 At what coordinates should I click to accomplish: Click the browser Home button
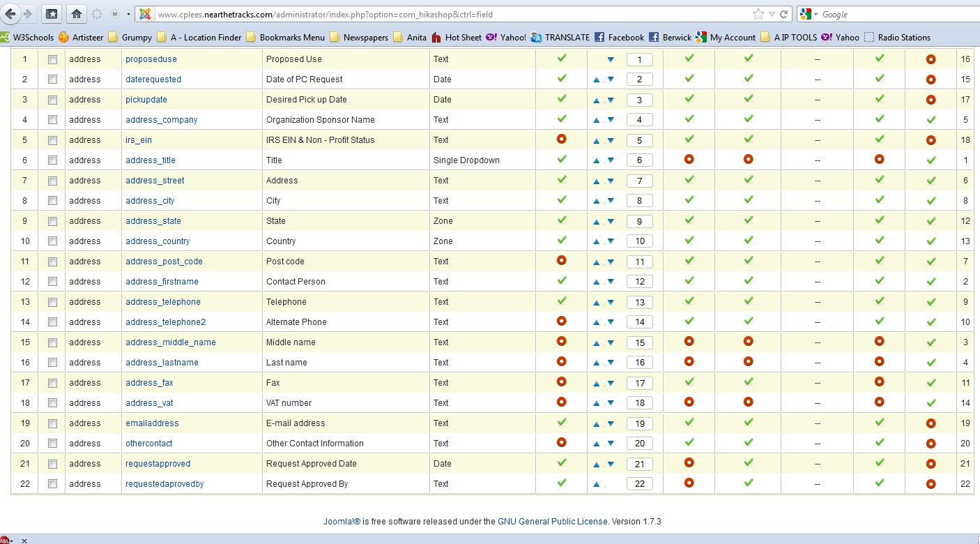(77, 14)
